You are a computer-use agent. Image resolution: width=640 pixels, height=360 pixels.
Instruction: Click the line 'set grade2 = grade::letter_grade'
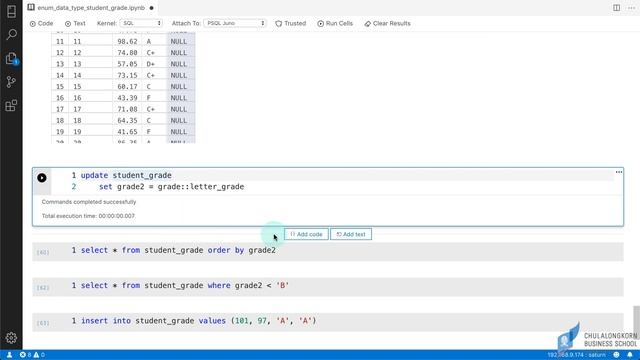171,187
